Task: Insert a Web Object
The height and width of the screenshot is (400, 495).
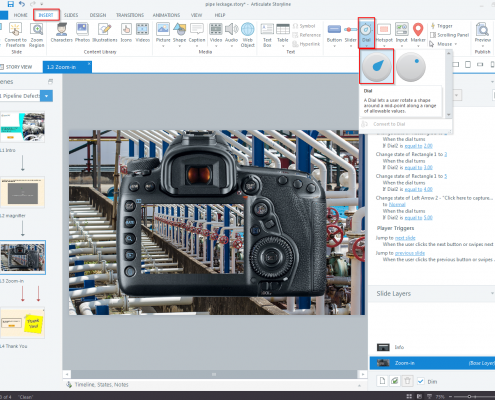Action: click(x=248, y=35)
